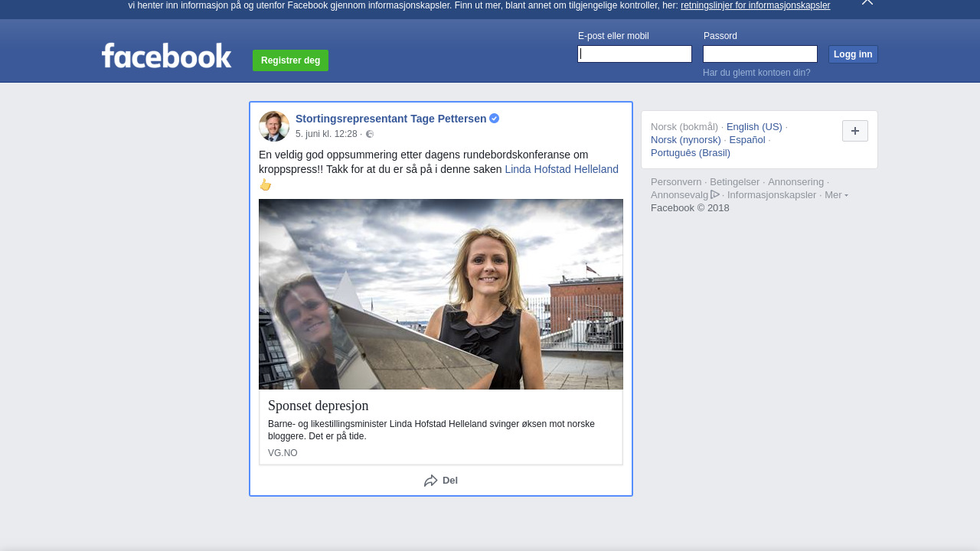980x551 pixels.
Task: Open the Sponset depresjon article headline
Action: pos(318,406)
